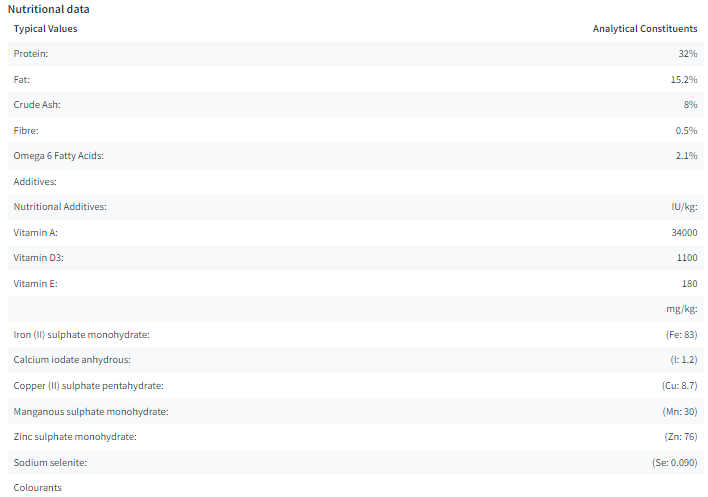708x497 pixels.
Task: Click 'Omega 6 Fatty Acids:' label
Action: (x=59, y=156)
